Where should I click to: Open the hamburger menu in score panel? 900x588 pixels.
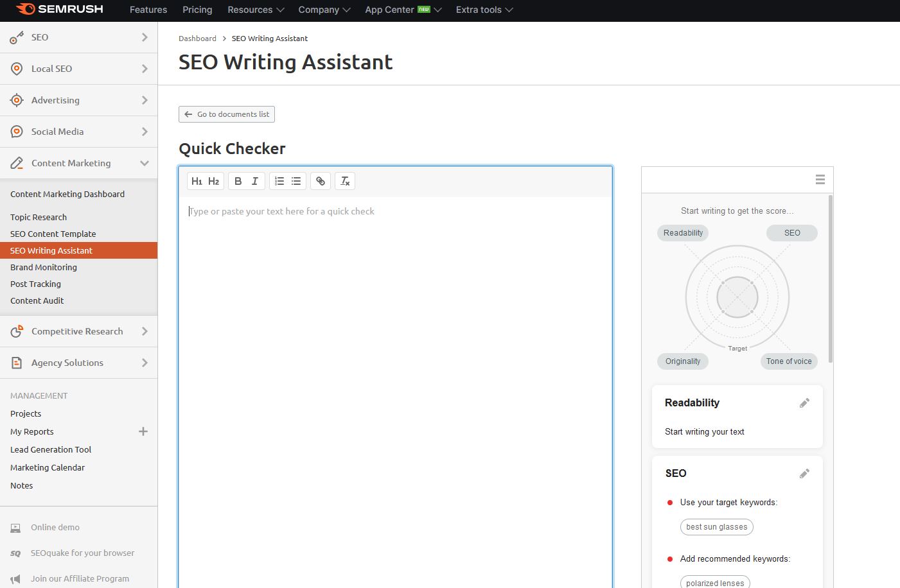coord(820,180)
